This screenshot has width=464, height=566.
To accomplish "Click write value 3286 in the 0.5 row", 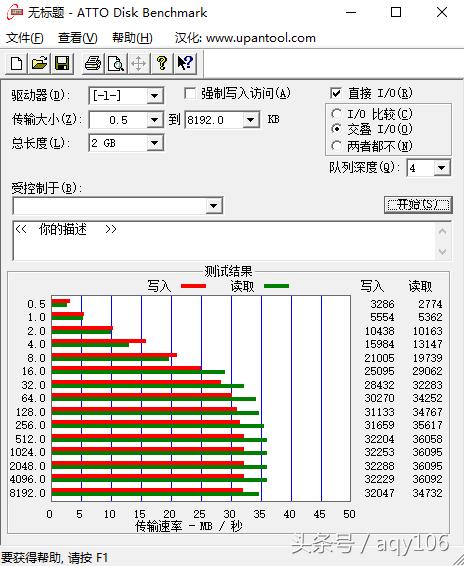I will coord(382,304).
